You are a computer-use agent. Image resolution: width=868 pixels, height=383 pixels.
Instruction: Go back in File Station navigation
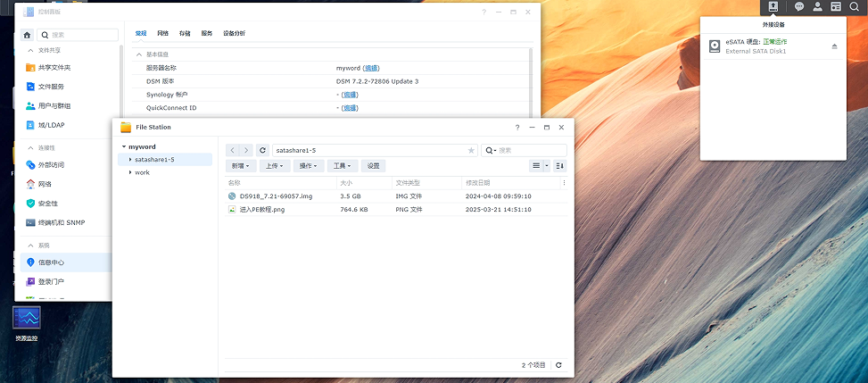pyautogui.click(x=233, y=150)
